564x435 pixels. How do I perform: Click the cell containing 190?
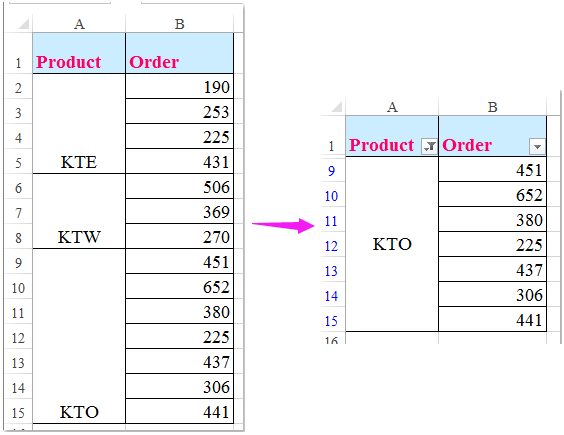coord(179,86)
